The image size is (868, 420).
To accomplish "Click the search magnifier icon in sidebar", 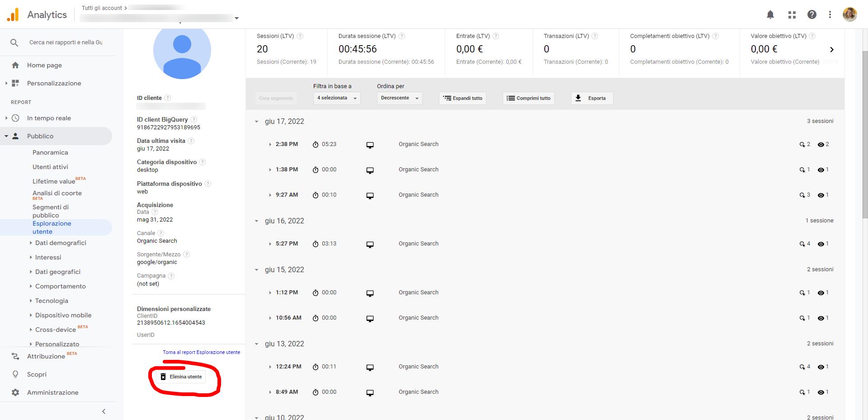I will pyautogui.click(x=14, y=42).
